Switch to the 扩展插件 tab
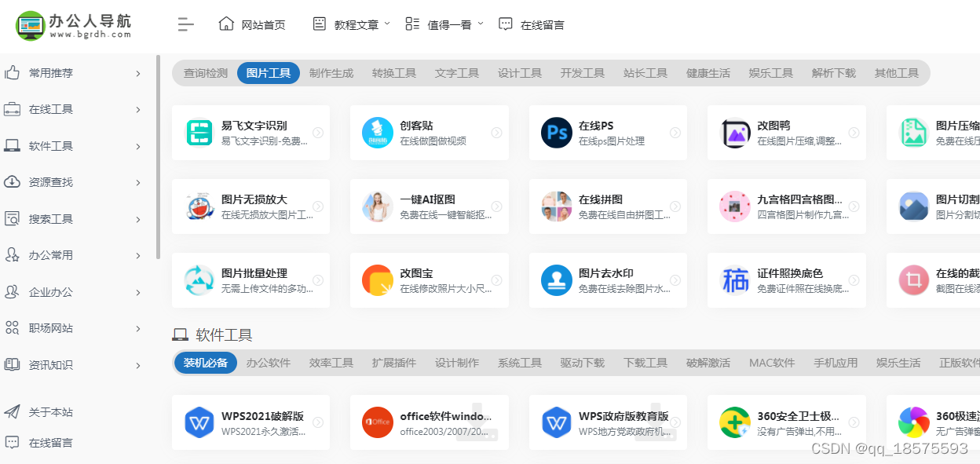This screenshot has width=980, height=464. 394,363
